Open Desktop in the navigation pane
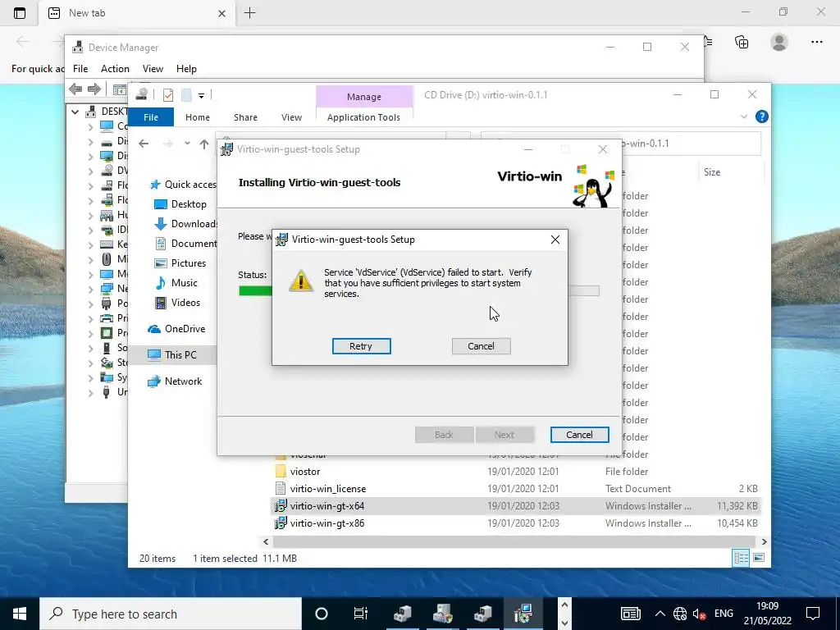The width and height of the screenshot is (840, 630). coord(180,204)
